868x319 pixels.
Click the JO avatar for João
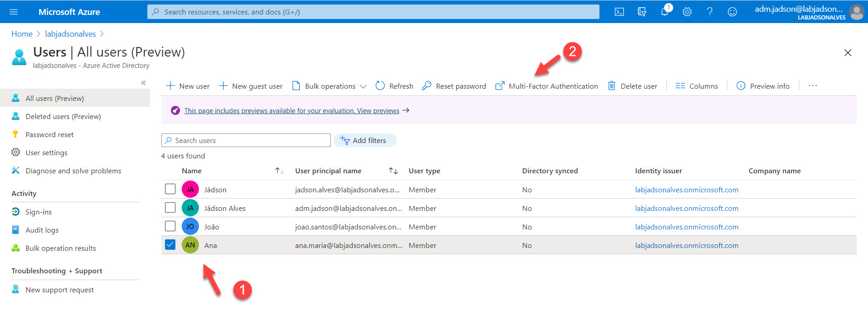(x=190, y=227)
